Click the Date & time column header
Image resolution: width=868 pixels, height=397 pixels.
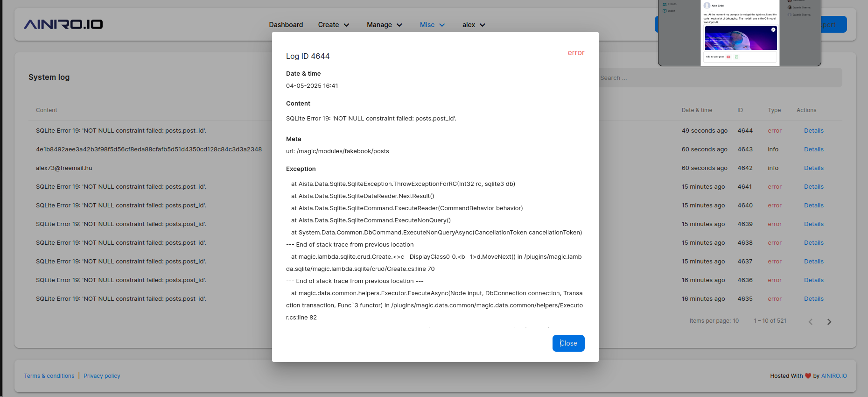tap(697, 110)
